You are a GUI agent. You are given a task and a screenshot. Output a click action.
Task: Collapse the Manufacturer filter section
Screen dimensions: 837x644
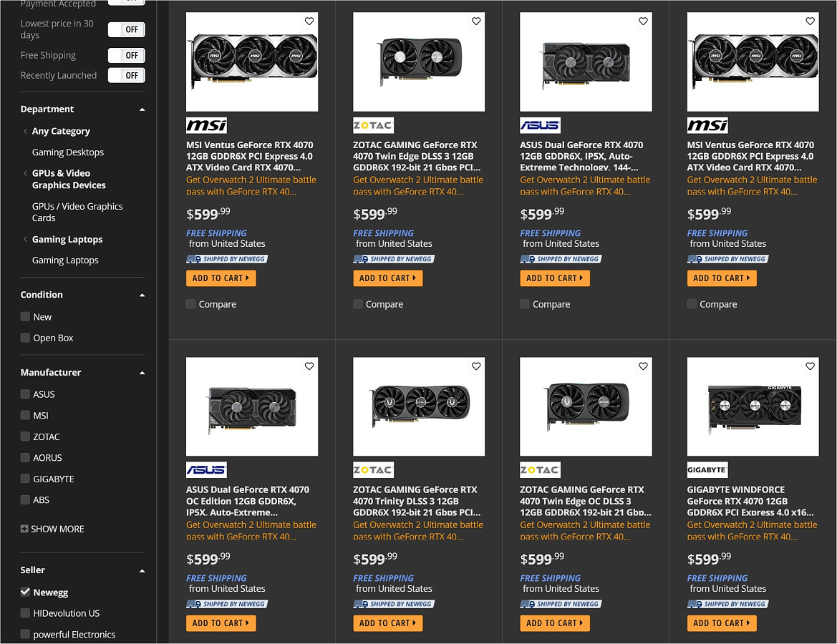tap(142, 373)
